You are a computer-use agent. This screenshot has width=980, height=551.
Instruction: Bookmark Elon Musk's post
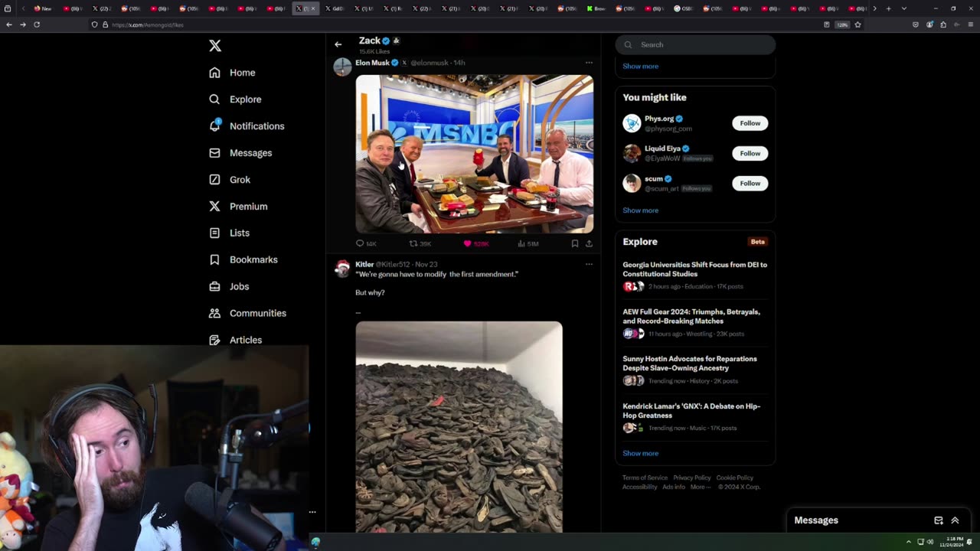(x=574, y=243)
